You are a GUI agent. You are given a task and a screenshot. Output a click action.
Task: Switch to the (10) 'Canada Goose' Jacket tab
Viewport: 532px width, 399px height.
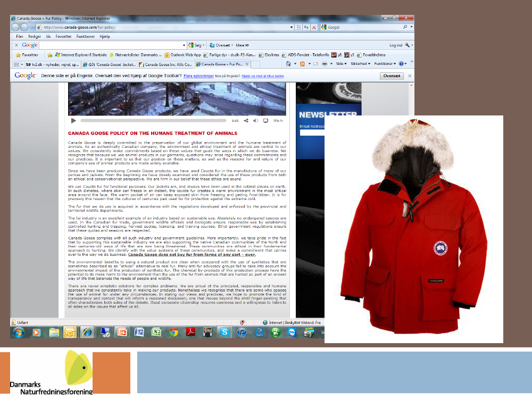point(109,64)
